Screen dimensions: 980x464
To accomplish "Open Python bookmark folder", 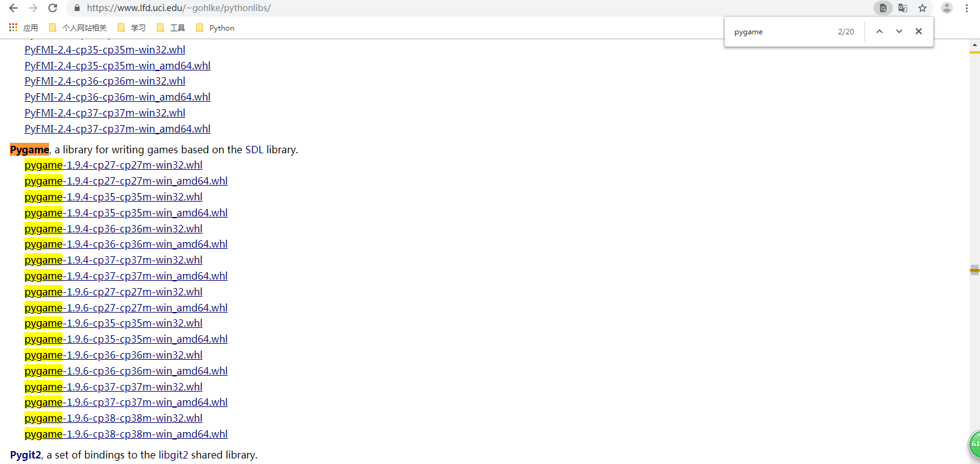I will tap(215, 28).
